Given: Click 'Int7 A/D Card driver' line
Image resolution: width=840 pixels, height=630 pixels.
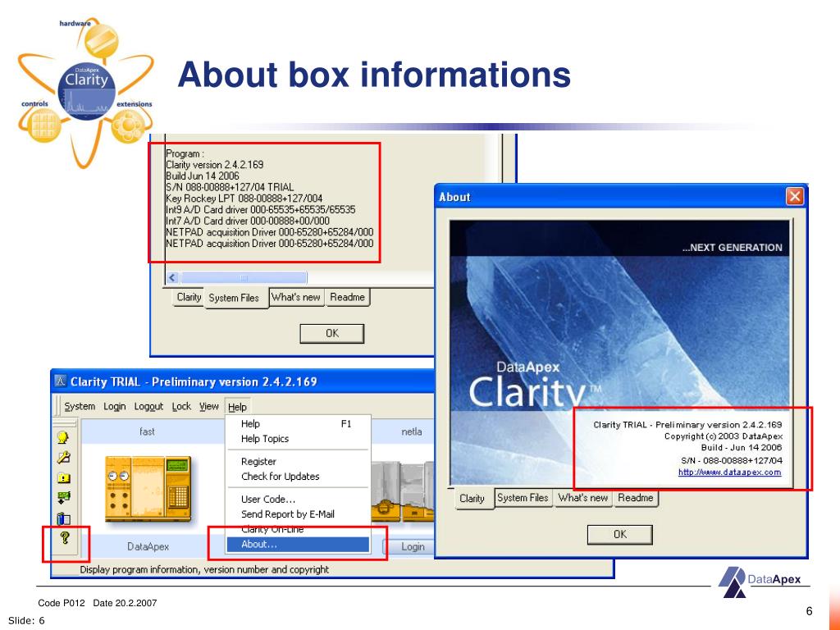Looking at the screenshot, I should 248,221.
